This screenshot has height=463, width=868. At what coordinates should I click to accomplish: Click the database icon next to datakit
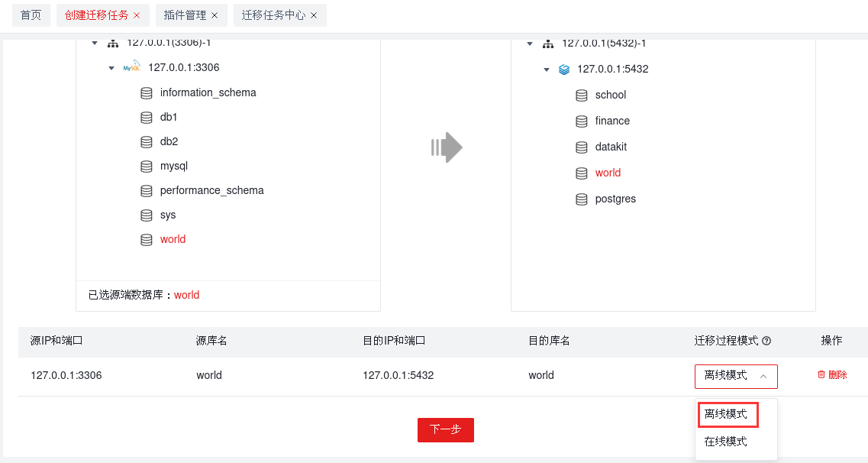tap(582, 147)
